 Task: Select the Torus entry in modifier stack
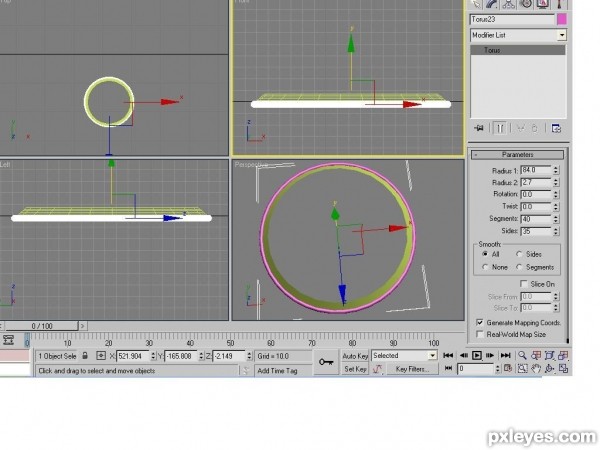click(518, 50)
